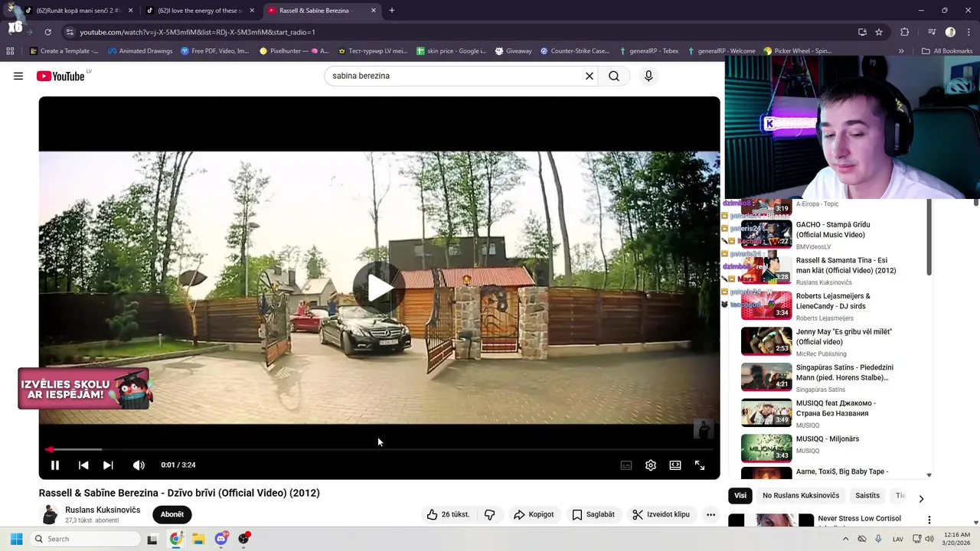Reload the page

pyautogui.click(x=47, y=32)
